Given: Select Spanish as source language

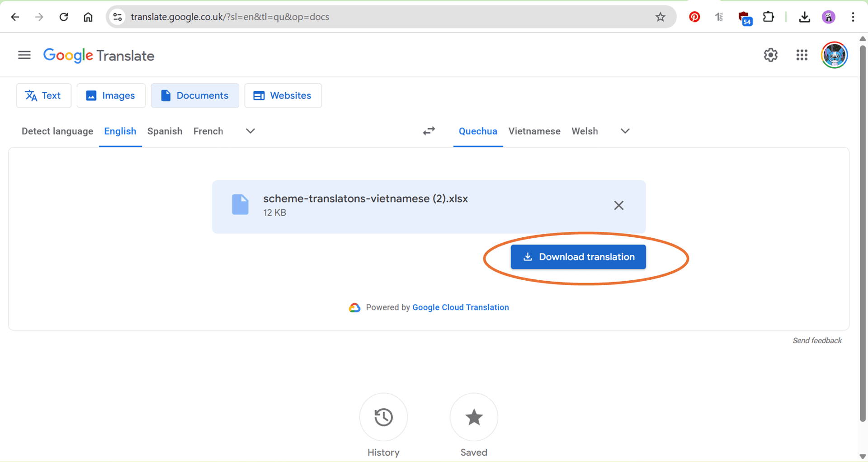Looking at the screenshot, I should [165, 131].
